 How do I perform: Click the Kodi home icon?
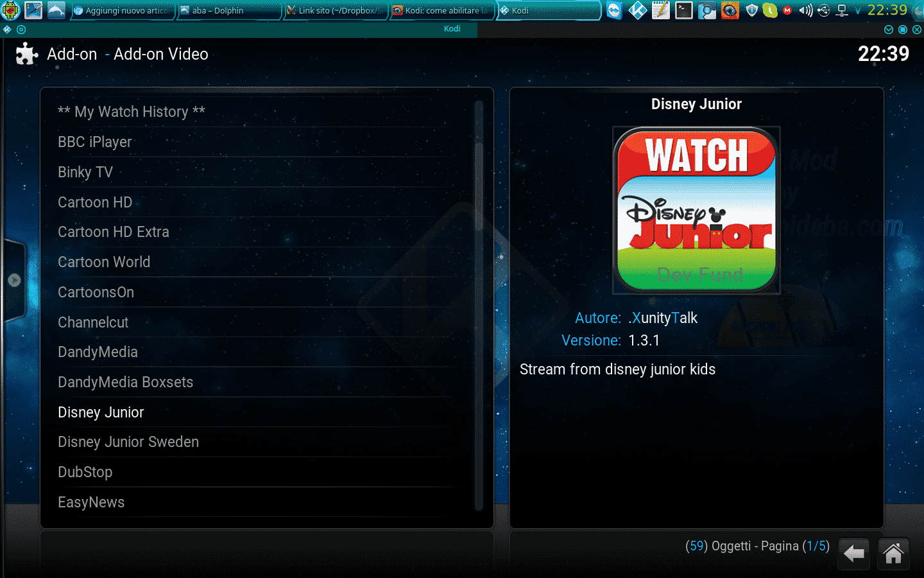pos(893,554)
